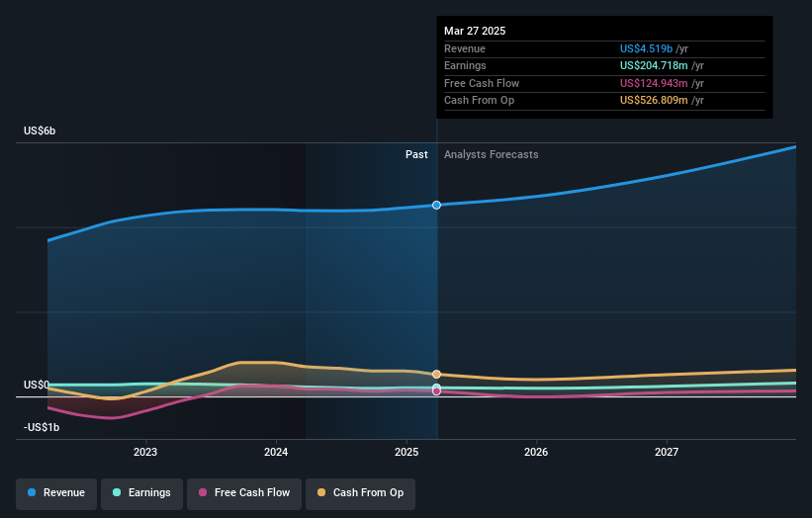The height and width of the screenshot is (518, 812).
Task: Click the US$124.943m free cash flow value
Action: [x=654, y=83]
